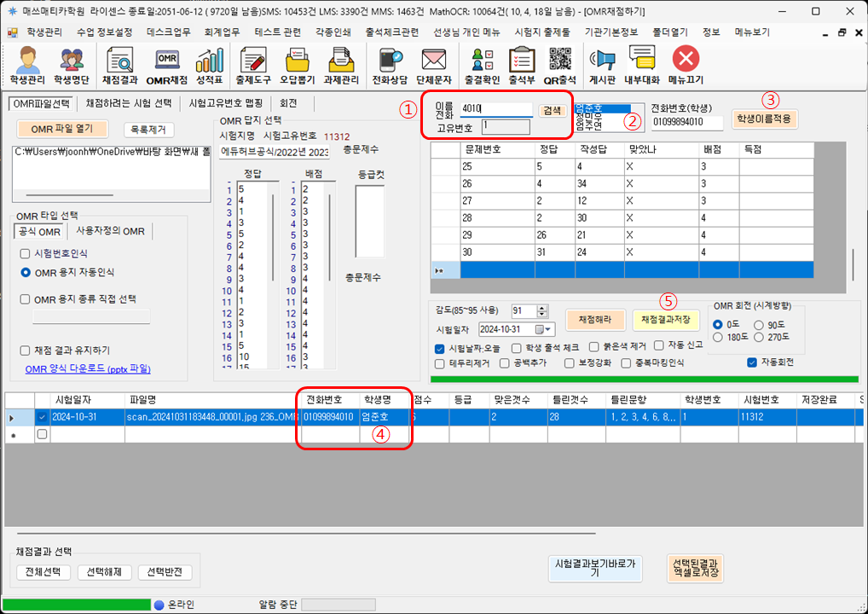Click the OMR채점 toolbar icon
868x614 pixels.
tap(166, 65)
